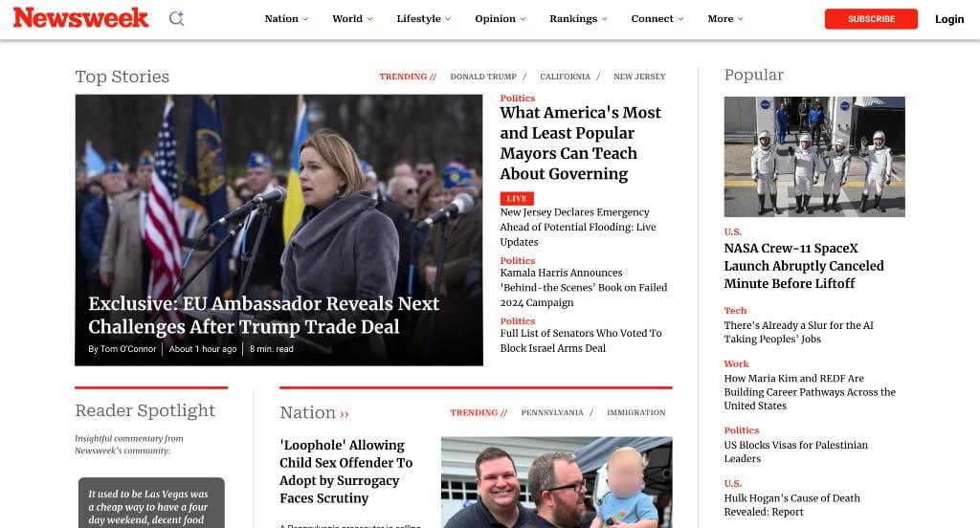Open the Rankings menu
Viewport: 980px width, 528px height.
pyautogui.click(x=578, y=19)
